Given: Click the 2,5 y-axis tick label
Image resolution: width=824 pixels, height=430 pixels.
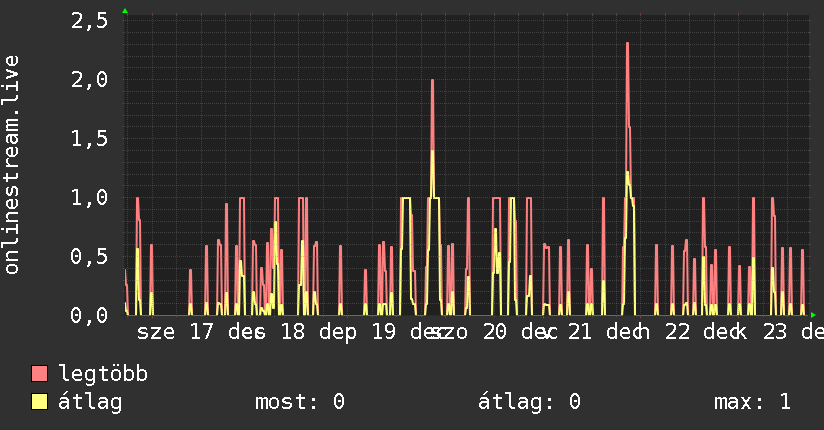Looking at the screenshot, I should [x=90, y=21].
